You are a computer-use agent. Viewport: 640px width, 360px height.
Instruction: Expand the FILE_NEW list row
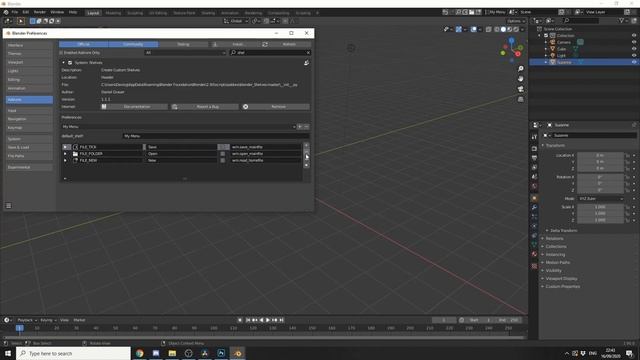point(65,161)
